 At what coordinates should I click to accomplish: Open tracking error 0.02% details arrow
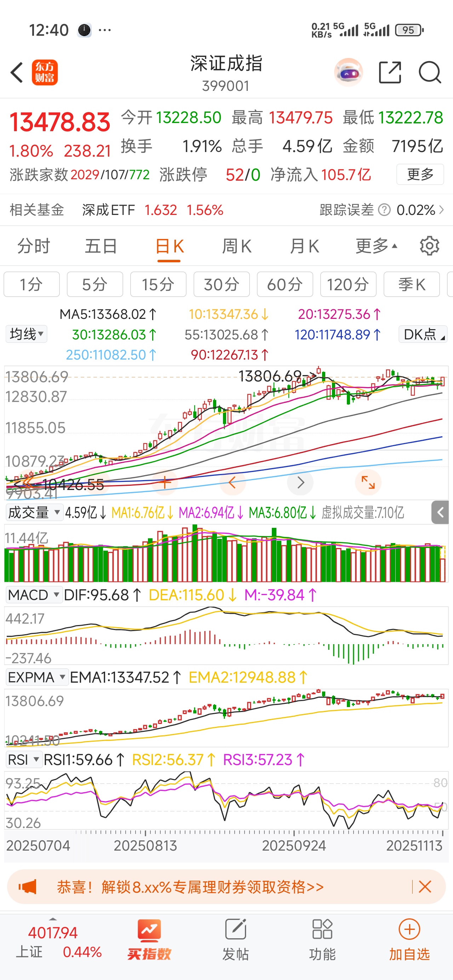(x=442, y=210)
